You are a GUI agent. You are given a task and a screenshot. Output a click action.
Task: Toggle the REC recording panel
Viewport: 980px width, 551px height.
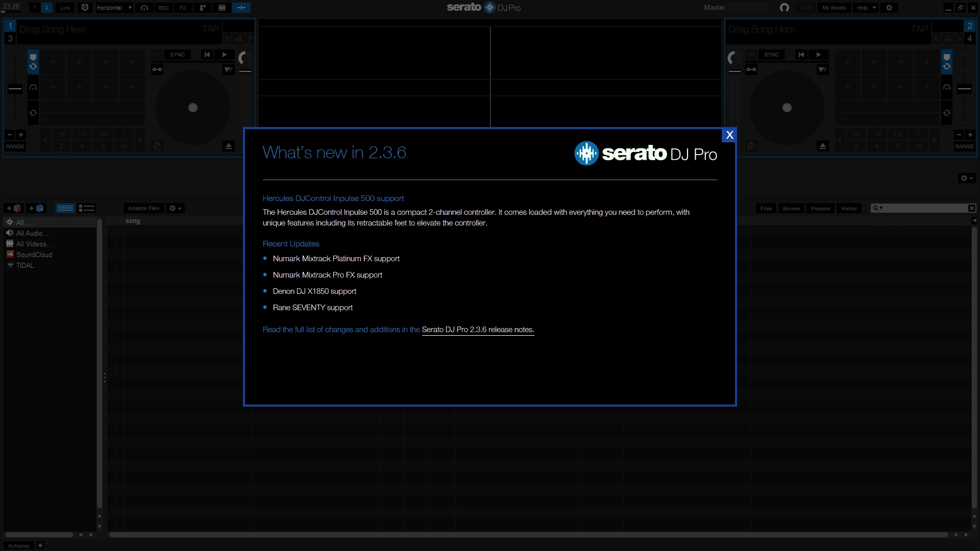pyautogui.click(x=163, y=8)
